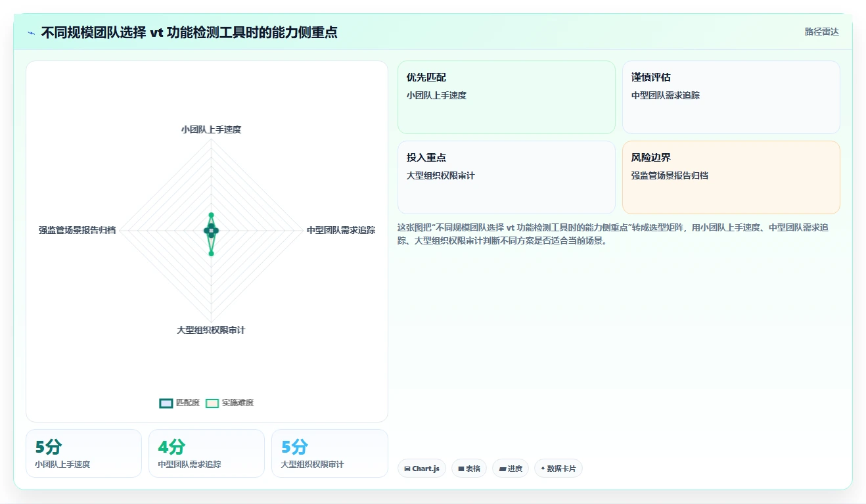
Task: Click the lightning icon beside the page title
Action: pos(32,33)
